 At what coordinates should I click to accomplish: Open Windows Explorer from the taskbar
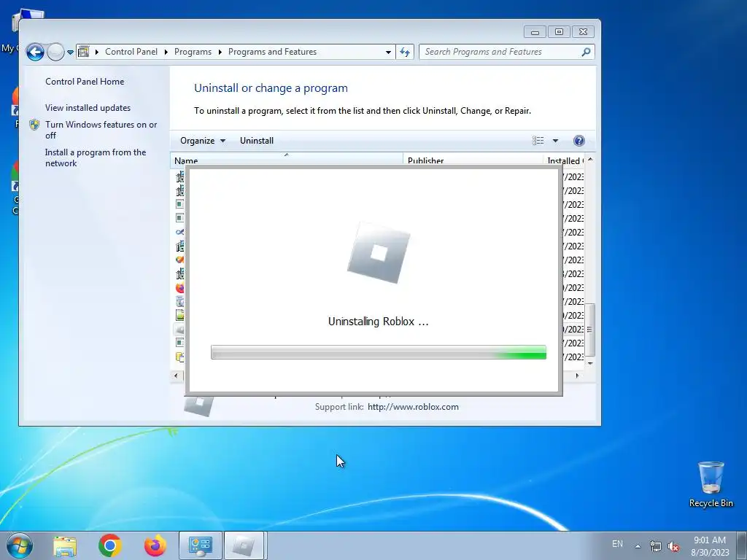coord(65,545)
